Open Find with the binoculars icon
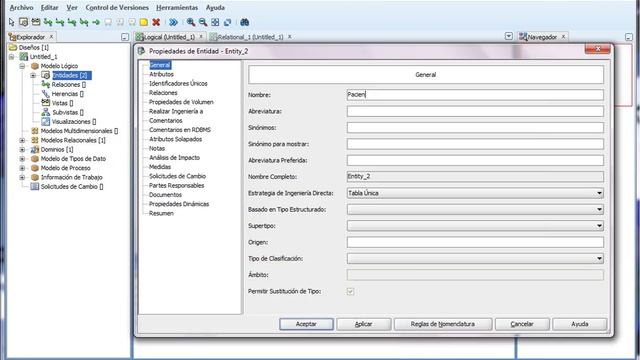 (244, 22)
